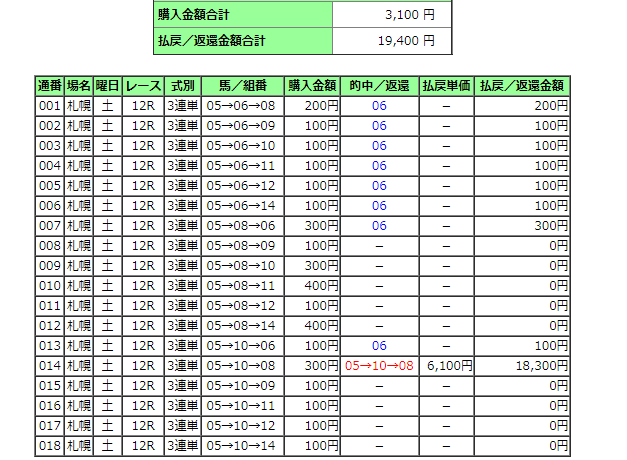Click the 購入金額 column header

pos(311,85)
